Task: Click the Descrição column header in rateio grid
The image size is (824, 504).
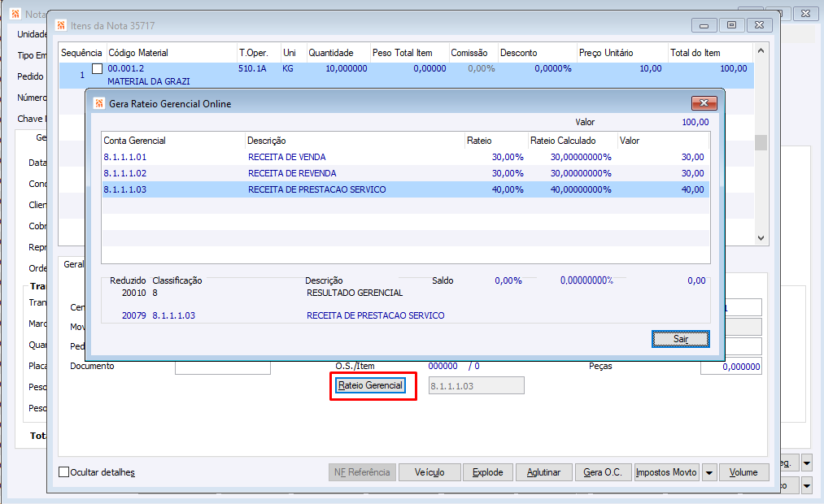Action: click(355, 141)
